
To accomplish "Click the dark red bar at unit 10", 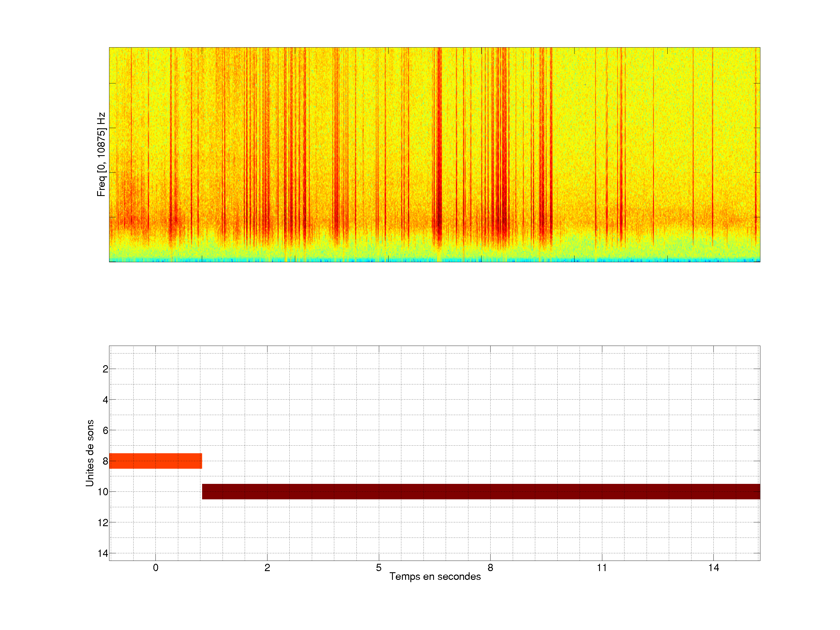I will (481, 491).
